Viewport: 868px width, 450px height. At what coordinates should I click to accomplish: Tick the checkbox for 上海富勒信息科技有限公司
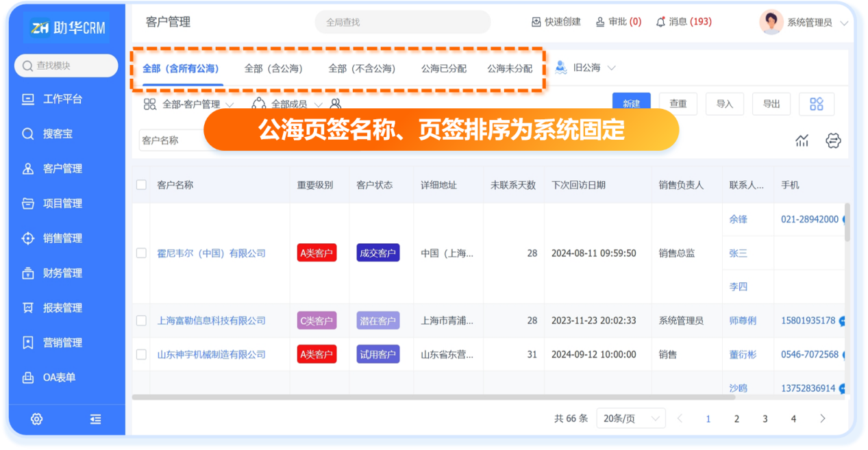coord(141,321)
